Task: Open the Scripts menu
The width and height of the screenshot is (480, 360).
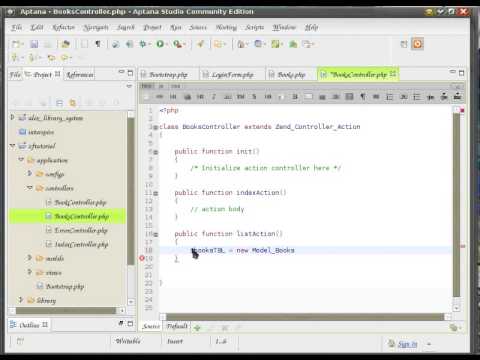Action: click(254, 27)
